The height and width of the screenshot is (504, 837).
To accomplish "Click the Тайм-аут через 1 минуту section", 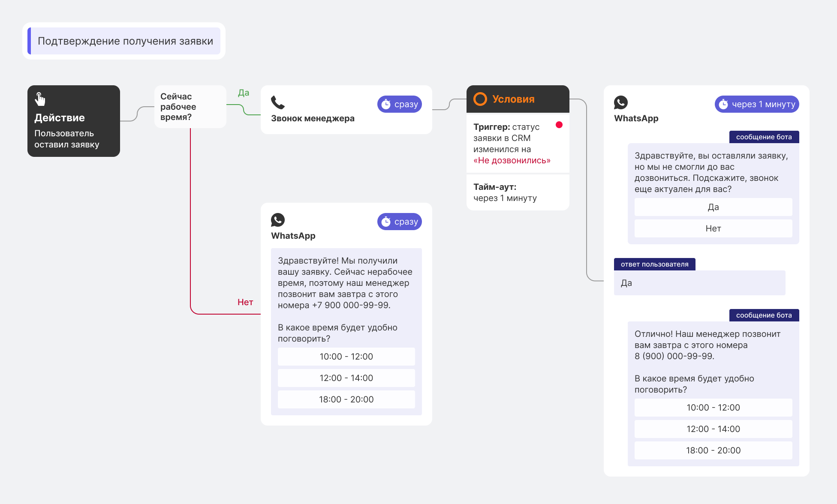I will click(x=518, y=192).
